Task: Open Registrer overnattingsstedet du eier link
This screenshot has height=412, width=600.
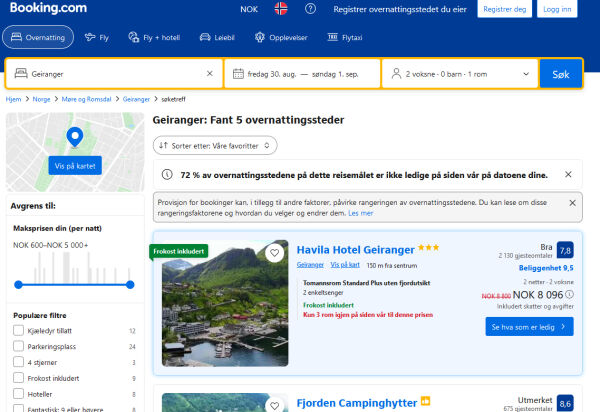Action: (400, 9)
